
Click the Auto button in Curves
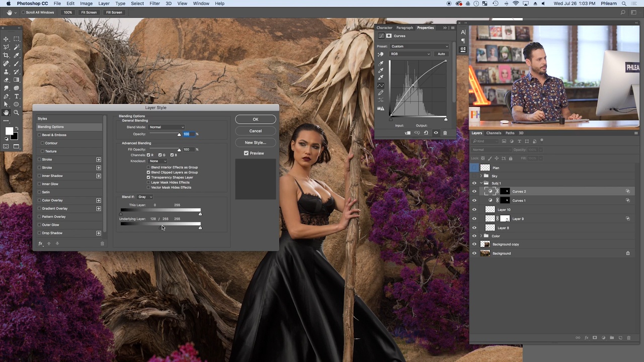click(x=441, y=54)
